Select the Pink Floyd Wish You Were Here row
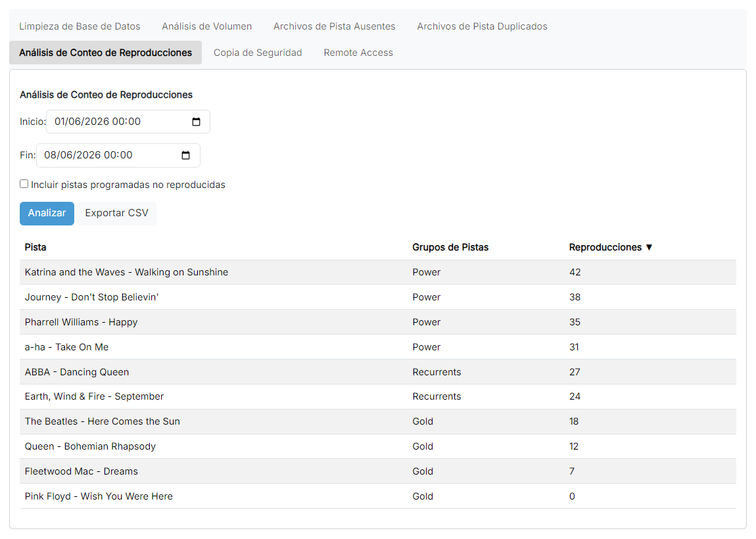 pos(378,496)
